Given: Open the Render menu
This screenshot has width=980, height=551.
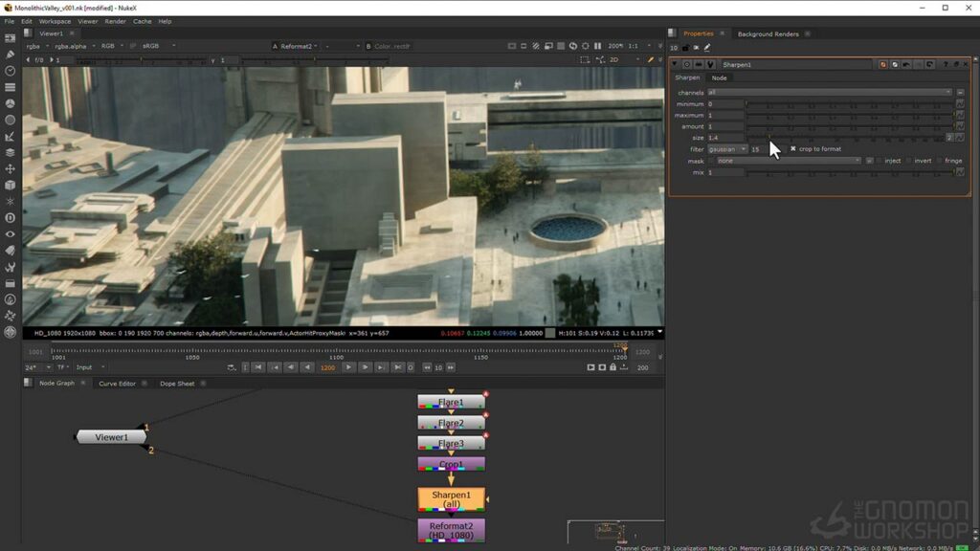Looking at the screenshot, I should pyautogui.click(x=115, y=21).
